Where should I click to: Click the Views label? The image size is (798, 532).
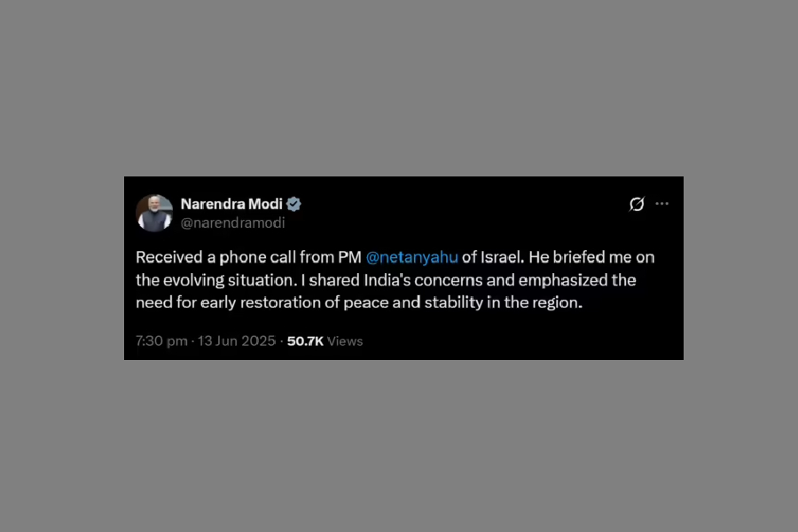345,340
